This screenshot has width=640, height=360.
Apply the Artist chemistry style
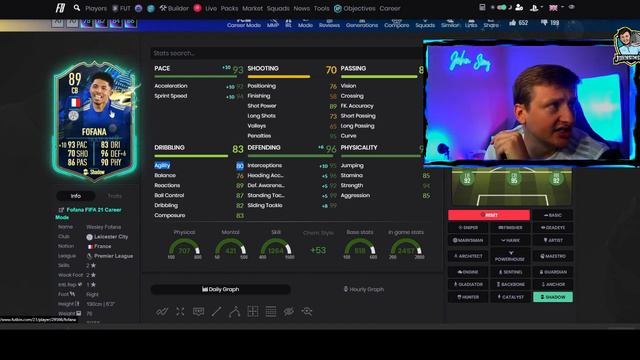pos(553,240)
